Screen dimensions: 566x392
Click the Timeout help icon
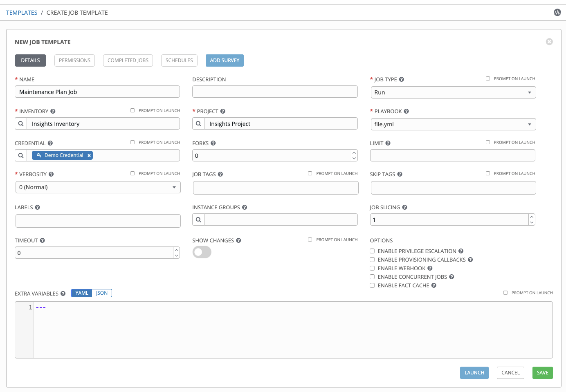coord(42,240)
